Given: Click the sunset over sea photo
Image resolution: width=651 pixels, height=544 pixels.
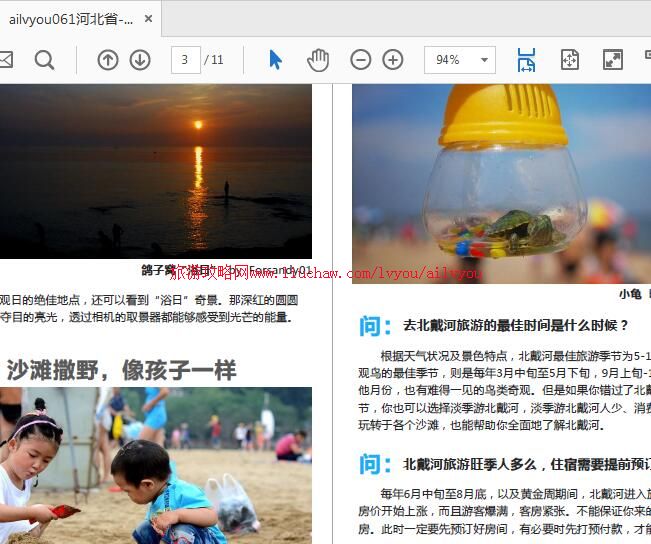Looking at the screenshot, I should coord(155,170).
